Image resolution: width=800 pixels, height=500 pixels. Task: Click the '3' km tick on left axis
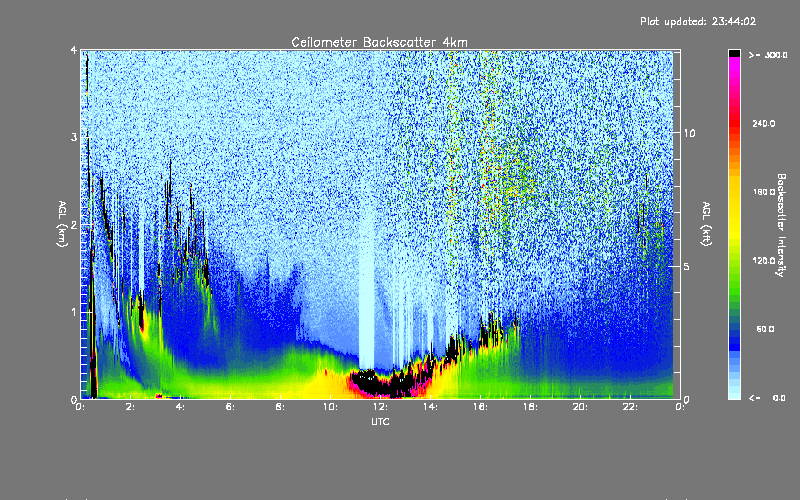tap(74, 137)
